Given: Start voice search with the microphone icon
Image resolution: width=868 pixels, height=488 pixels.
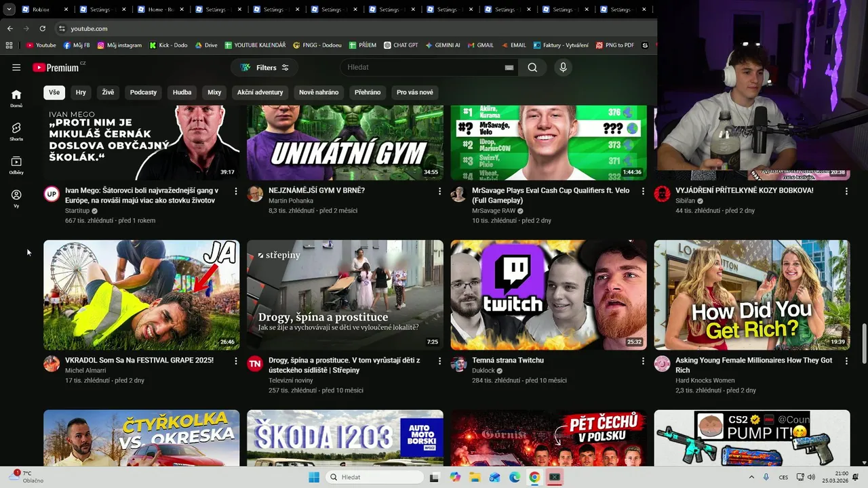Looking at the screenshot, I should (x=563, y=67).
